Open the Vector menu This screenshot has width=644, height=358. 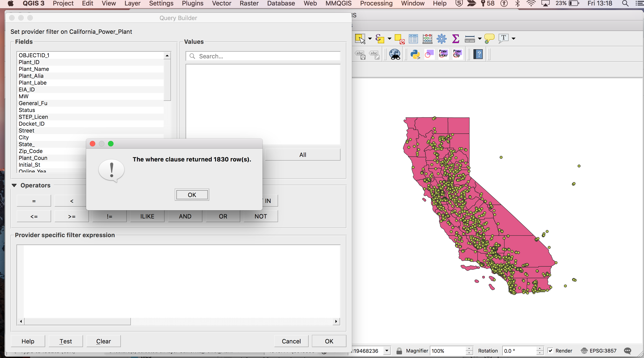click(221, 3)
